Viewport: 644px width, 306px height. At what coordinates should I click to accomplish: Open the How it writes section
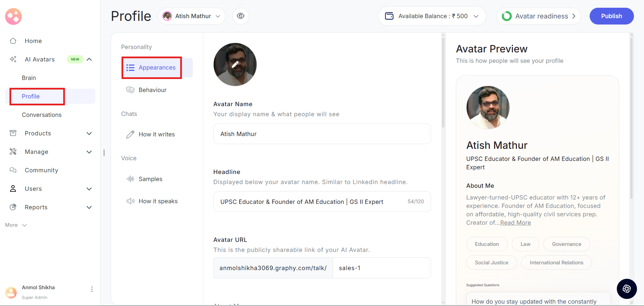pyautogui.click(x=156, y=134)
